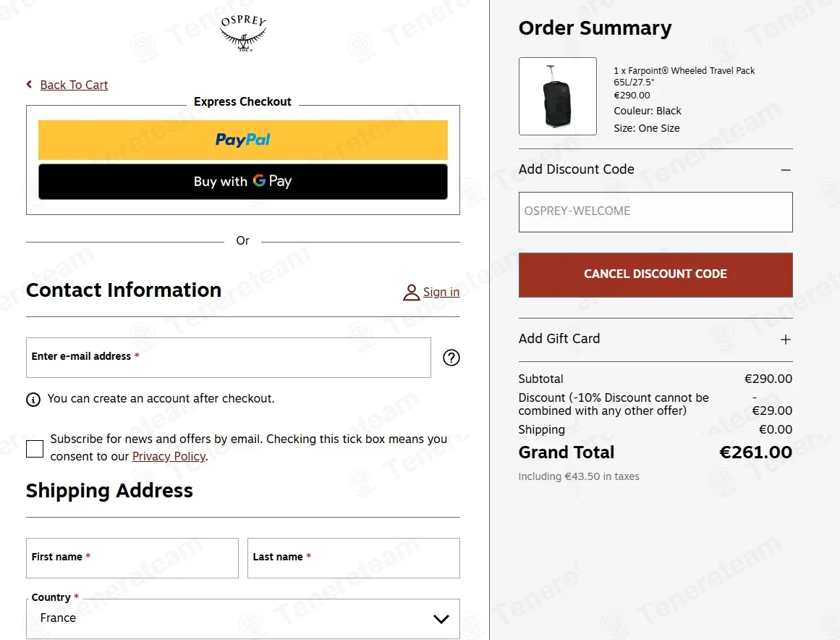Click the user profile icon next to Sign in

tap(411, 292)
